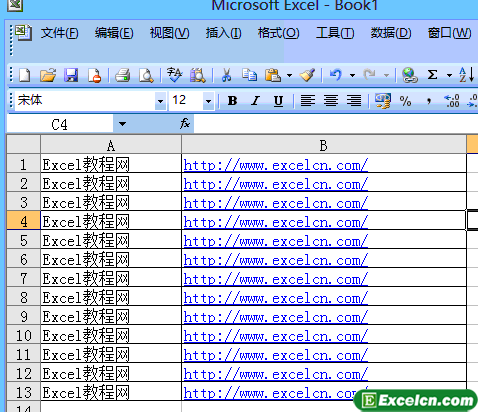Undo the last action
Screen dimensions: 478x412
[336, 75]
